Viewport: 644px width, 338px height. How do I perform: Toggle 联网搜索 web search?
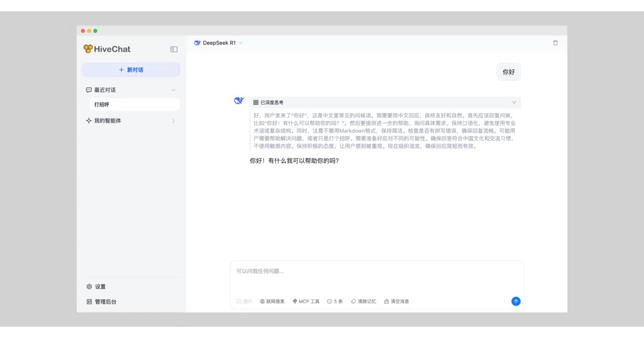pyautogui.click(x=272, y=302)
